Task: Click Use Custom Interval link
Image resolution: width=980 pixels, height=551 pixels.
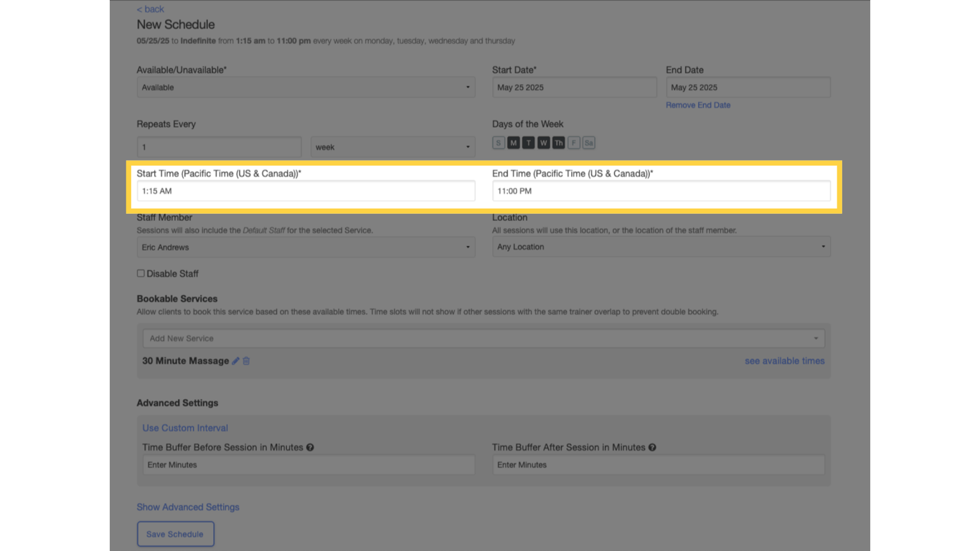Action: tap(185, 428)
